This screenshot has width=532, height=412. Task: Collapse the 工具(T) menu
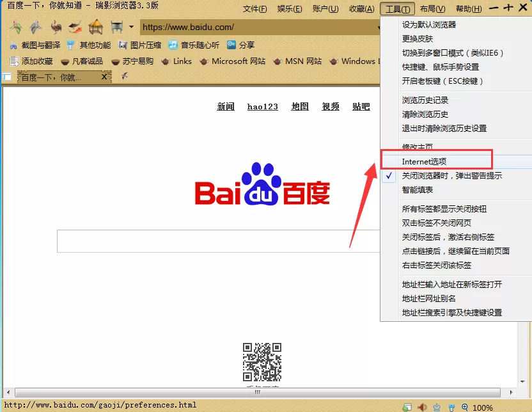coord(397,9)
